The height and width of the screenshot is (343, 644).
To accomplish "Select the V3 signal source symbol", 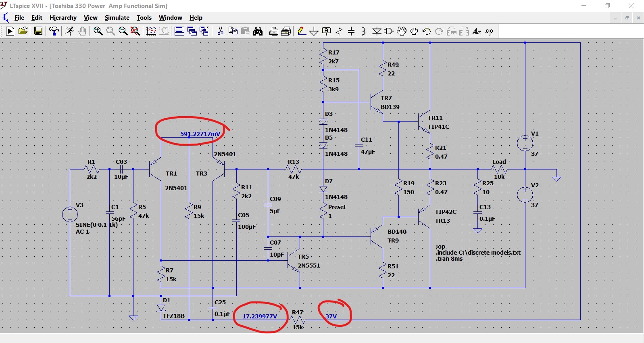I will point(70,215).
